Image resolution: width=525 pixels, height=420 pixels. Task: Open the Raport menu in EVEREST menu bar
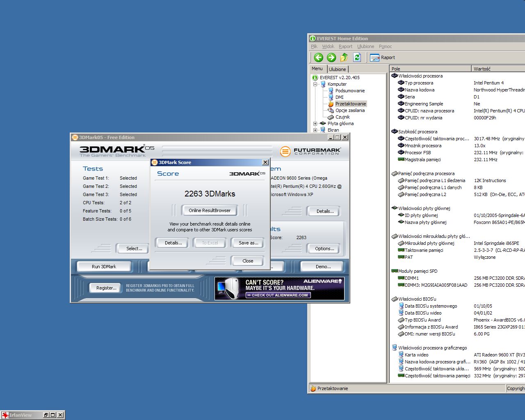(345, 46)
